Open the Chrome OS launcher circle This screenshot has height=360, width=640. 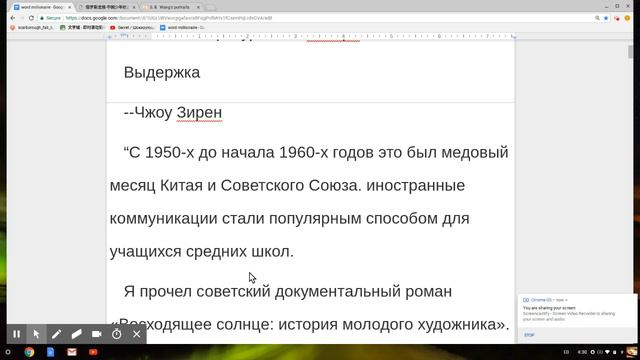(x=7, y=352)
